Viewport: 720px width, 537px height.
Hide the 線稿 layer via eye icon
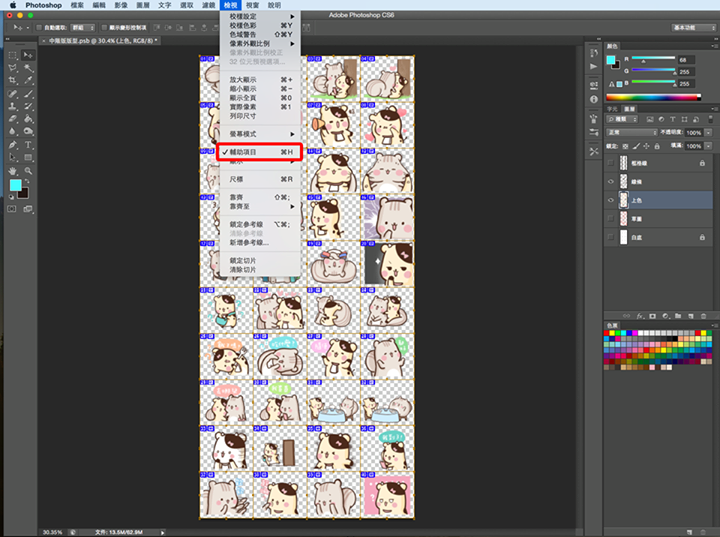[x=611, y=181]
